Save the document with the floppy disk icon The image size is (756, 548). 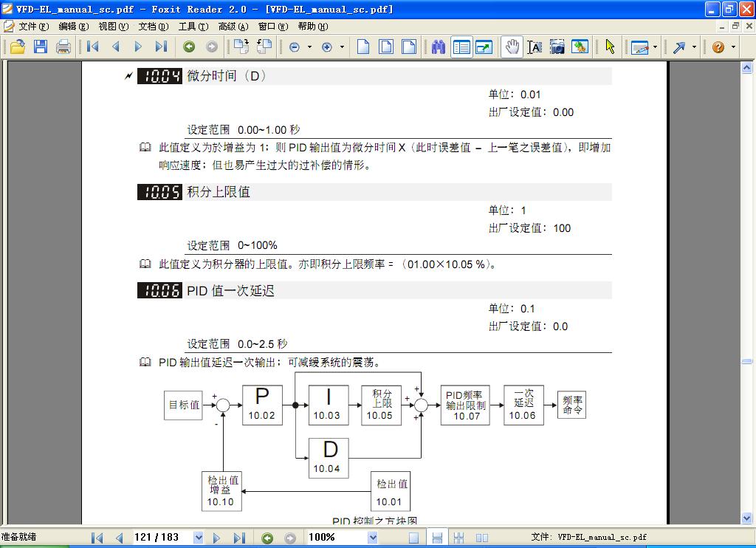(x=40, y=47)
